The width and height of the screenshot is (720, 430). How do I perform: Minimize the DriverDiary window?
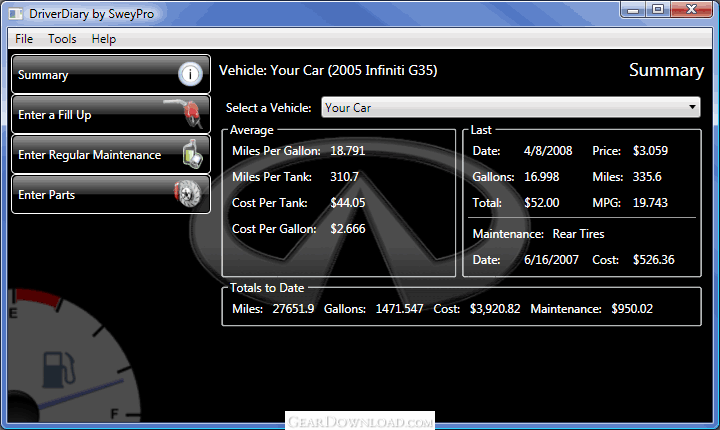tap(633, 10)
